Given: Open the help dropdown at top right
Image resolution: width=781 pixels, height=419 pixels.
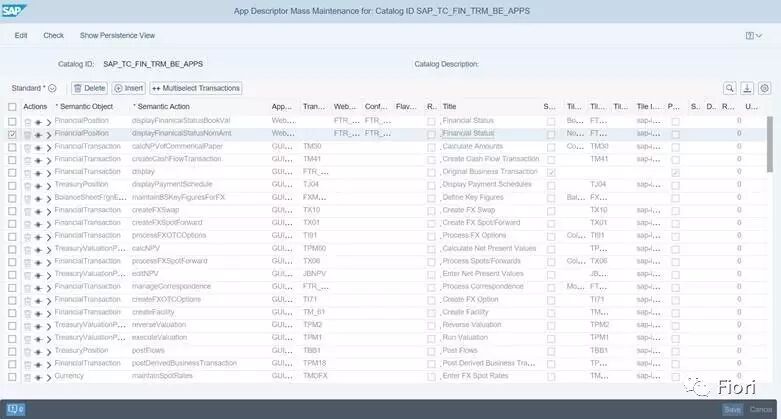Looking at the screenshot, I should pos(754,35).
